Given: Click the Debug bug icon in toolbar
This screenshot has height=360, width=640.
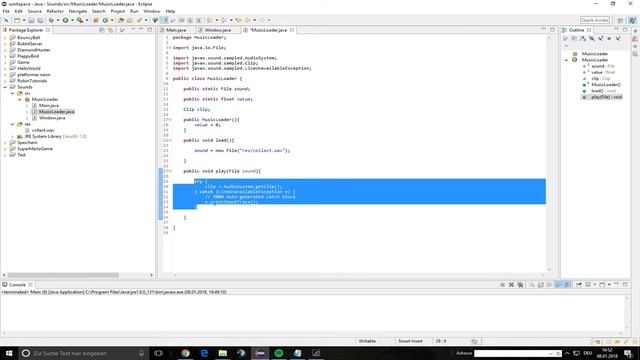Looking at the screenshot, I should point(51,20).
